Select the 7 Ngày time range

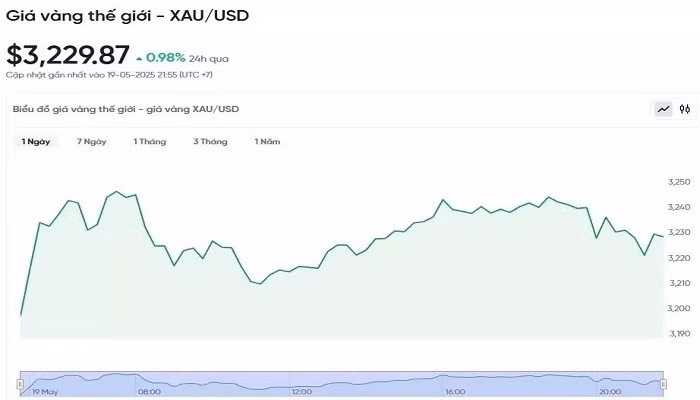coord(92,142)
